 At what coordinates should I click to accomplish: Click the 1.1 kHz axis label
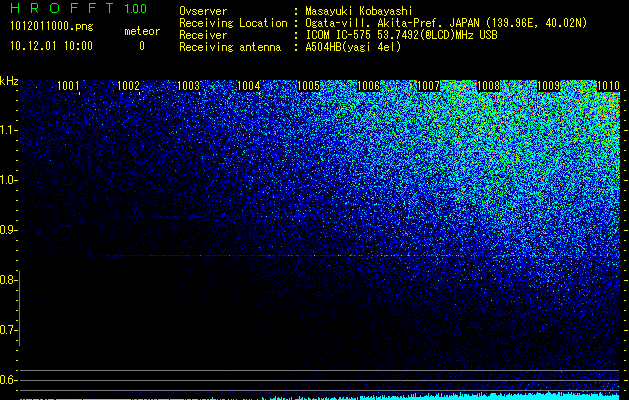click(8, 130)
